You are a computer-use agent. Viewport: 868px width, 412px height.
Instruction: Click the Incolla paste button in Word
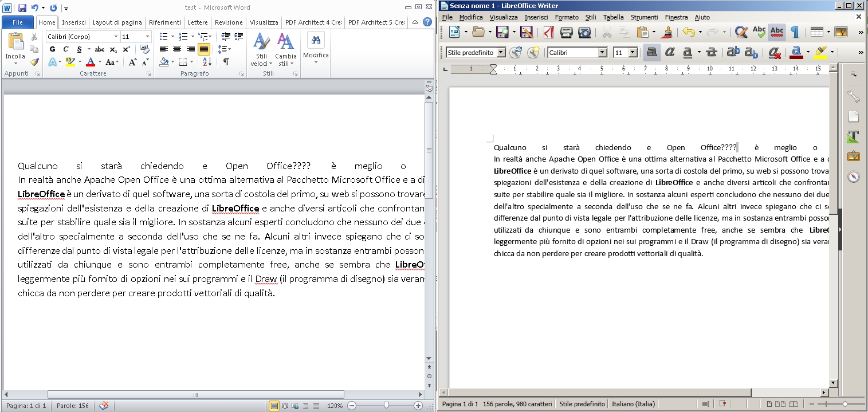(x=15, y=47)
